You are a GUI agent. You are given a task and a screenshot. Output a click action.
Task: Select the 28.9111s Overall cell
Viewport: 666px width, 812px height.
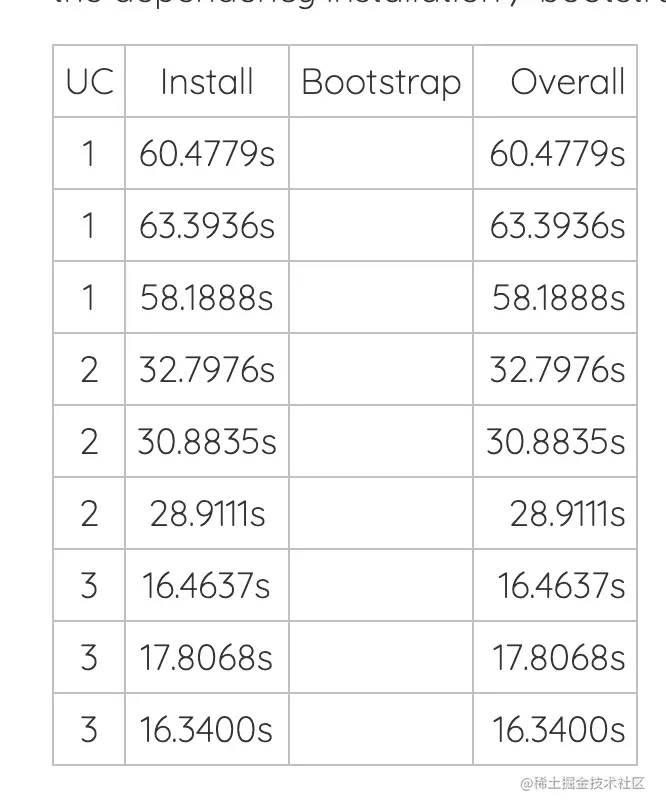555,513
